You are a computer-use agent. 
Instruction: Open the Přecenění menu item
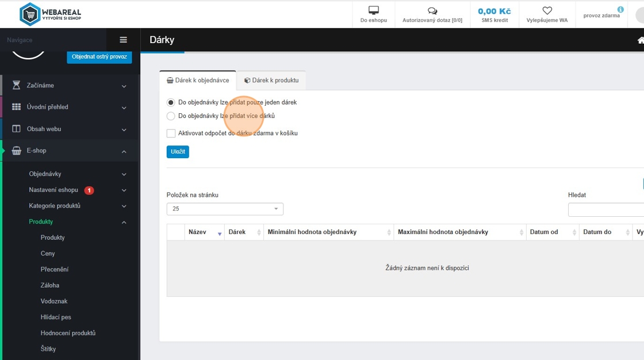click(55, 270)
